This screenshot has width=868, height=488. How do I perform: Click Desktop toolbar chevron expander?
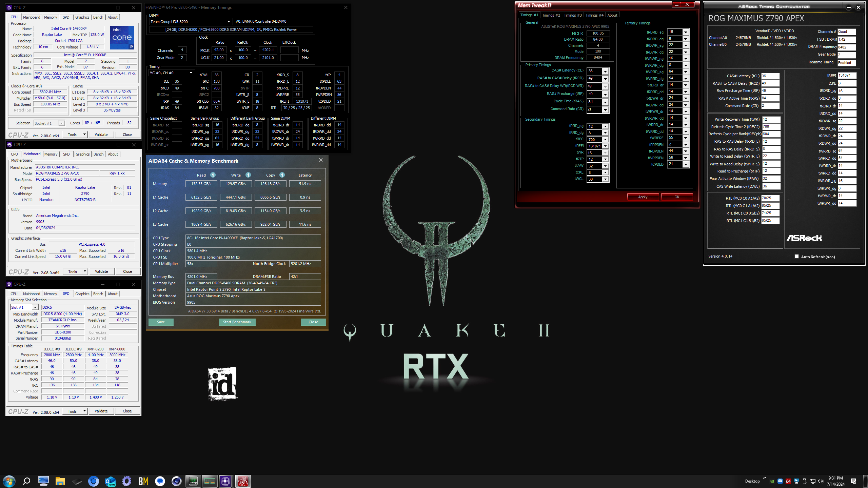coord(764,478)
